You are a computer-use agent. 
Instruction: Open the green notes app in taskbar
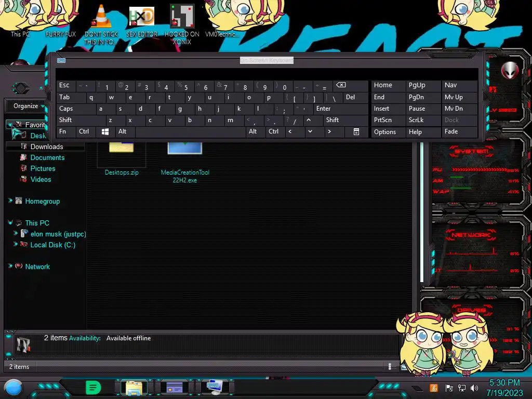94,388
